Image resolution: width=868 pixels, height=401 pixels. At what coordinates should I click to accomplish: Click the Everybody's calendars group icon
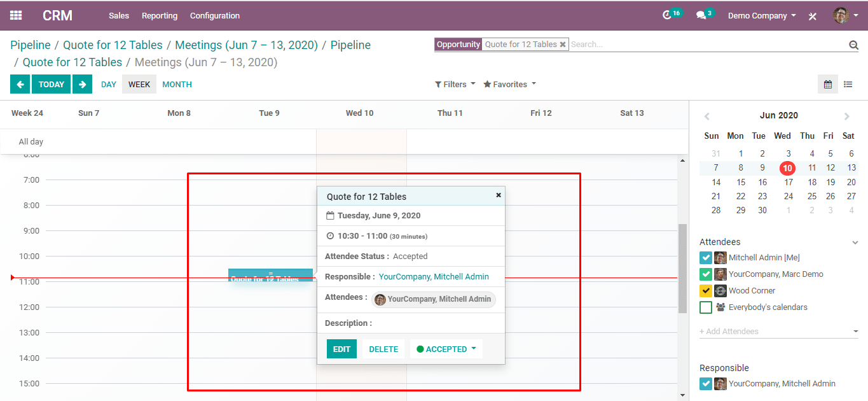720,307
